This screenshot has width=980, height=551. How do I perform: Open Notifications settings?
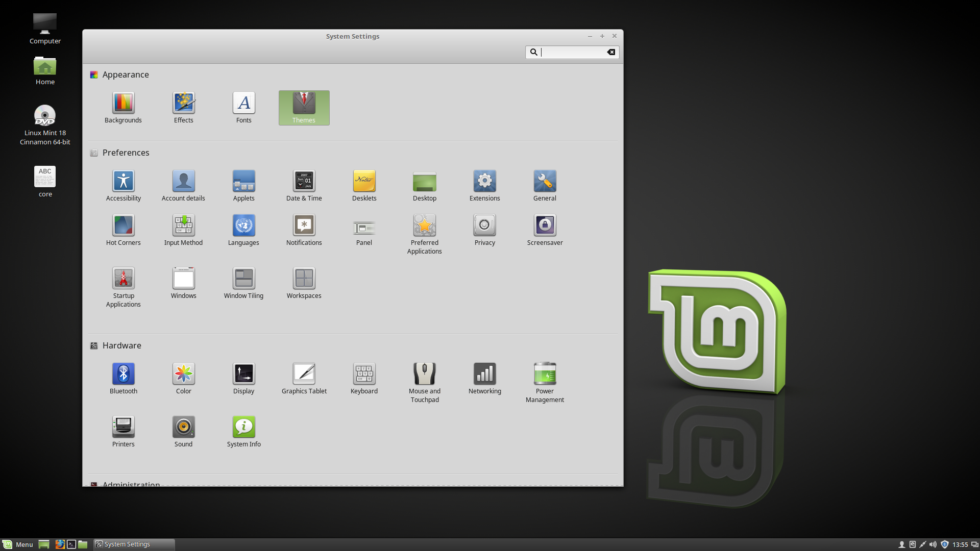[x=304, y=230]
